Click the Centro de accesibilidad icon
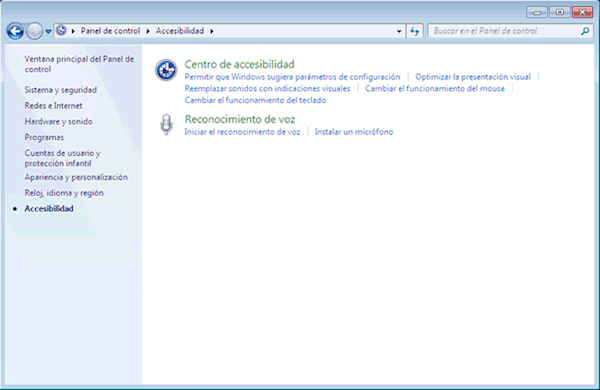The width and height of the screenshot is (600, 390). coord(166,70)
